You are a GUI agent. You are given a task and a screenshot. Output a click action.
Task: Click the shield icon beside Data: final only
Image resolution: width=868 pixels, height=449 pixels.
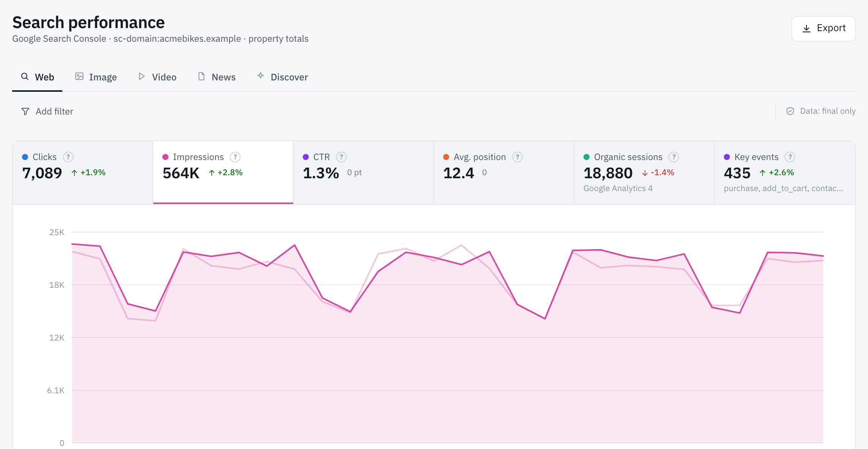(790, 111)
